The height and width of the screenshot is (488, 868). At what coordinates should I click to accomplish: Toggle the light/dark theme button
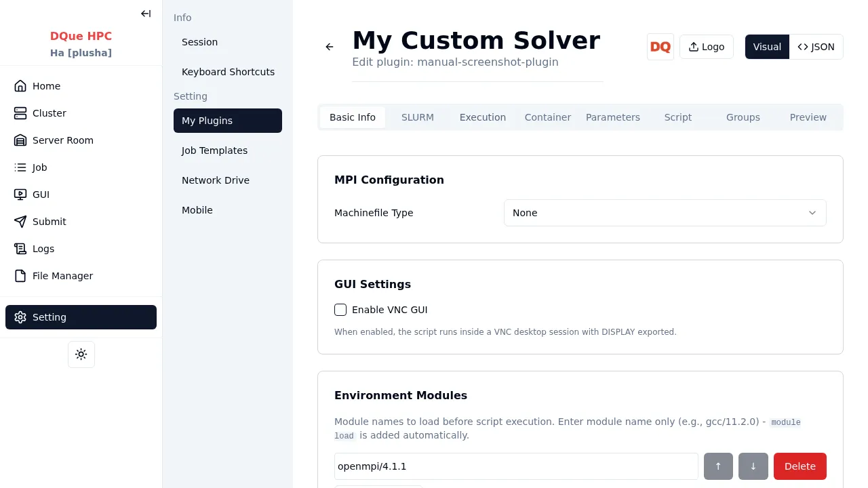pyautogui.click(x=81, y=354)
